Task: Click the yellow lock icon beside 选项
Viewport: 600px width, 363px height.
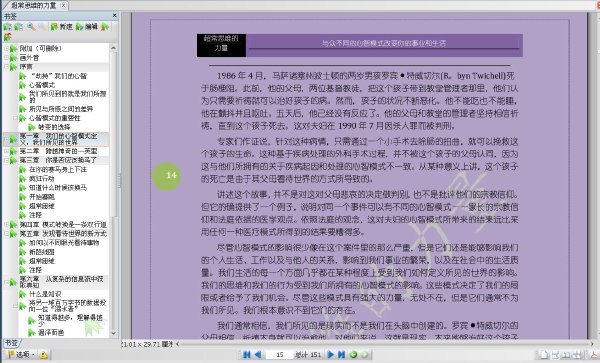Action: [43, 355]
